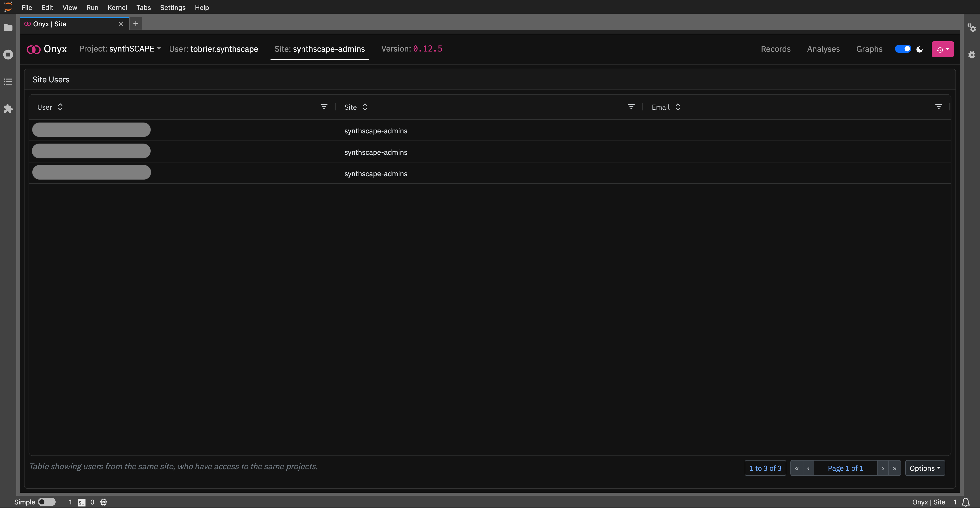This screenshot has width=980, height=508.
Task: Open the extension manager puzzle icon
Action: pyautogui.click(x=8, y=109)
